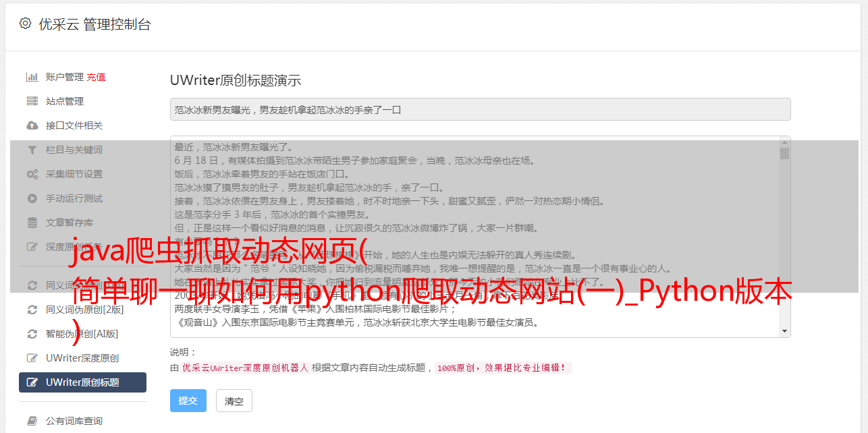Click inside the article content textarea

pos(474,237)
